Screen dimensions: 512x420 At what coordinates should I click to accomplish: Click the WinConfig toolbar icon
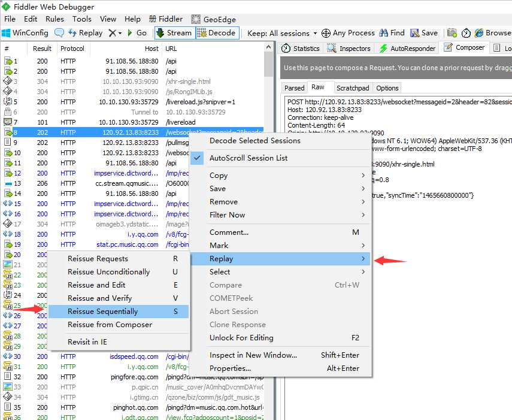[x=6, y=33]
